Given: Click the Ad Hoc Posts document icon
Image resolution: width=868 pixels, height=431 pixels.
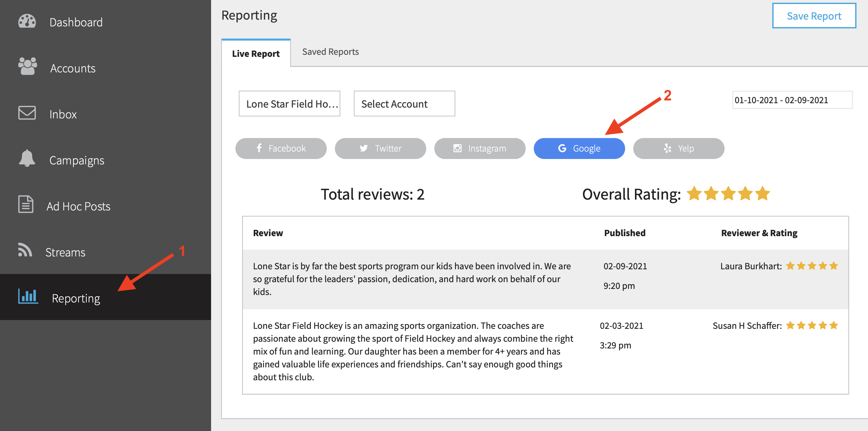Looking at the screenshot, I should (26, 204).
